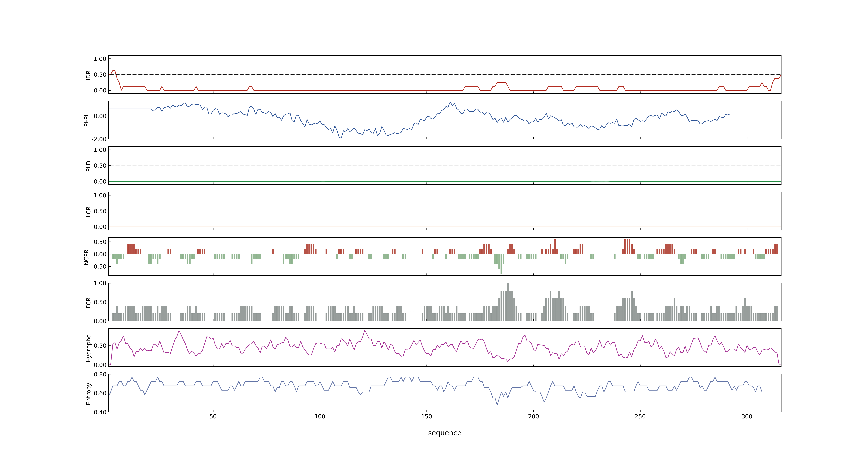Click the 1.00 tick on IDR axis

[x=100, y=59]
